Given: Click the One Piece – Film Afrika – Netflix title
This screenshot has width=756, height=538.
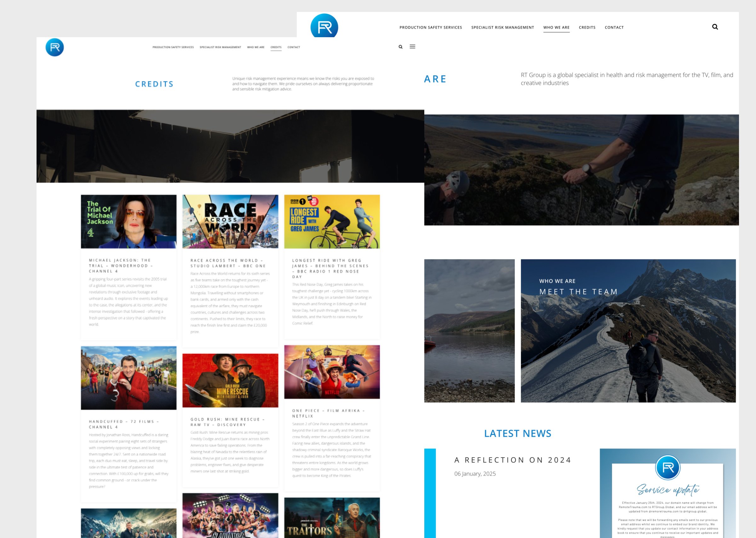Looking at the screenshot, I should pyautogui.click(x=329, y=413).
